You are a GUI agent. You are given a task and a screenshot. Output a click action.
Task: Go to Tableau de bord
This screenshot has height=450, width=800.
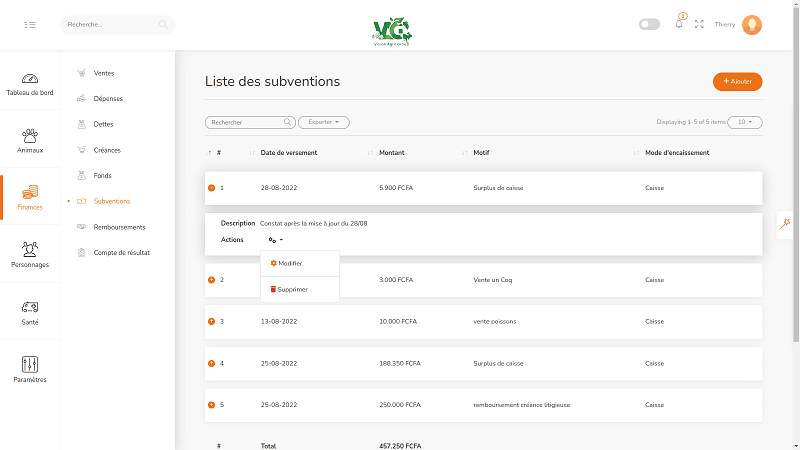click(30, 84)
